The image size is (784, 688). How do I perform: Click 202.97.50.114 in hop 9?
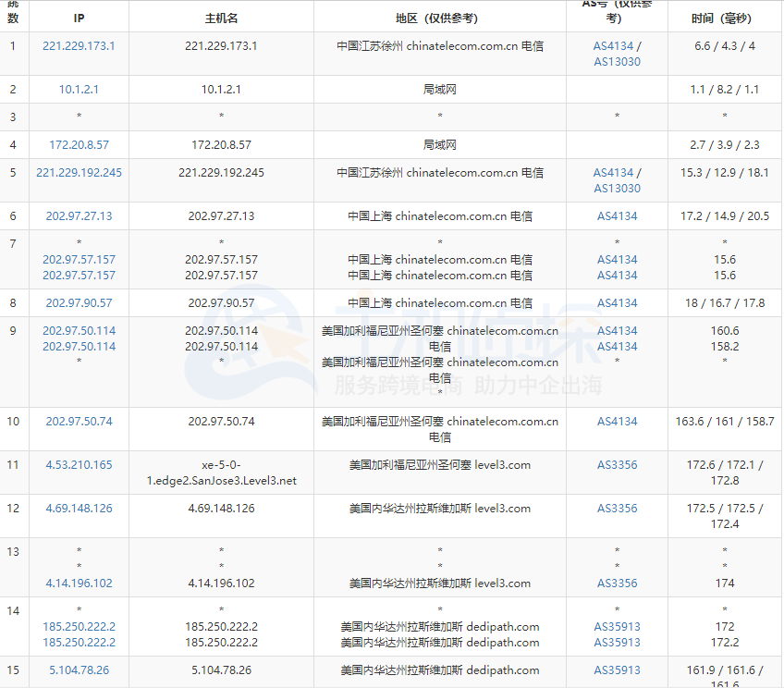pos(79,331)
